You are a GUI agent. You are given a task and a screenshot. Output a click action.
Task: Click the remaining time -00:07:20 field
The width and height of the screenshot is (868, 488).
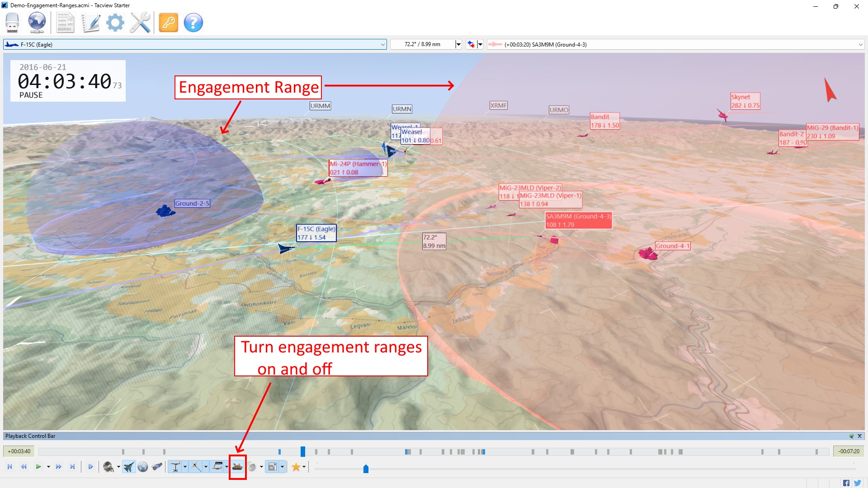coord(849,451)
